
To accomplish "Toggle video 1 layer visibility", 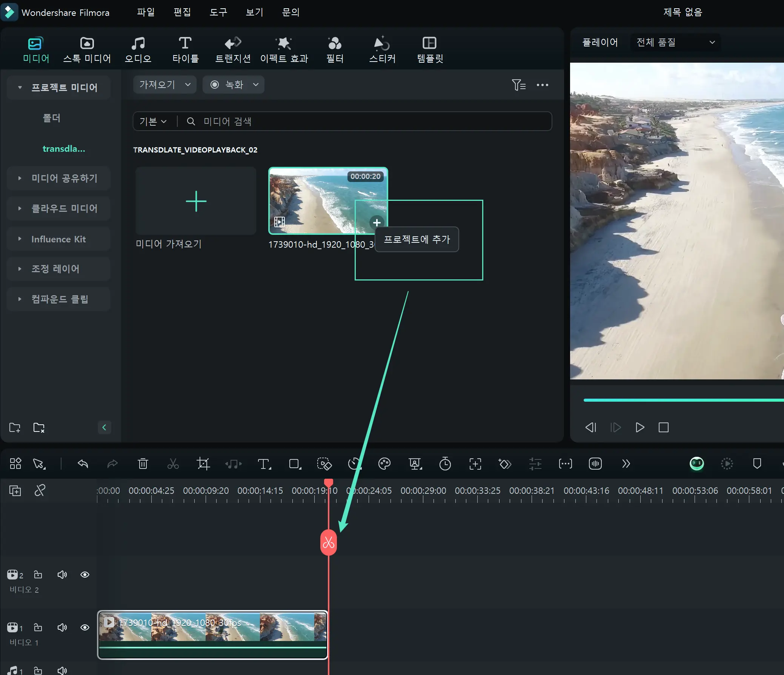I will tap(85, 628).
